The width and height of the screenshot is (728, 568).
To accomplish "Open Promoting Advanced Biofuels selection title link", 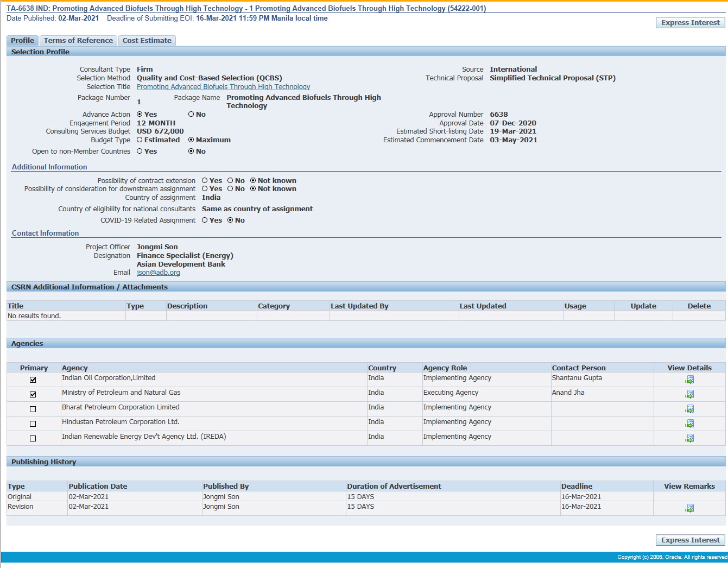I will tap(223, 86).
